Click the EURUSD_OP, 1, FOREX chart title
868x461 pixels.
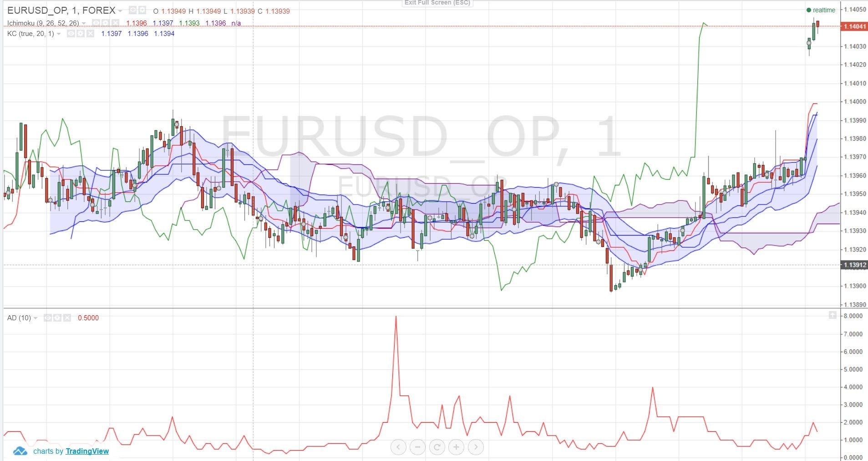tap(61, 10)
